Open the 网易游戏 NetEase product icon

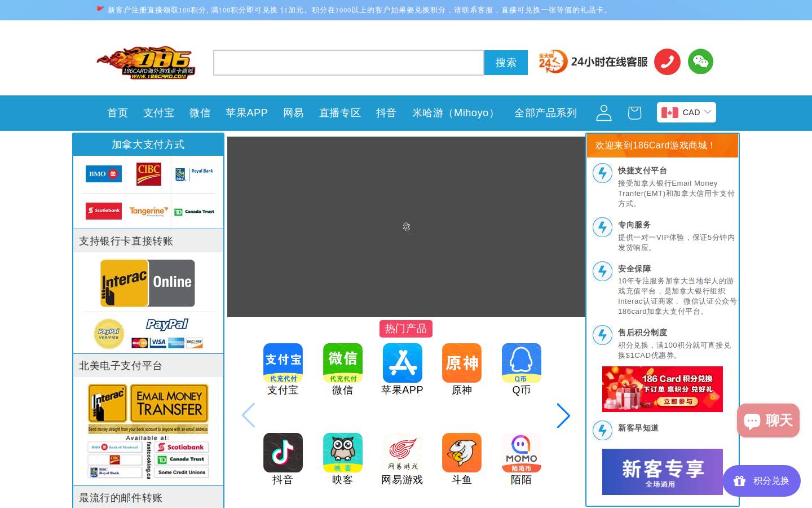point(403,453)
